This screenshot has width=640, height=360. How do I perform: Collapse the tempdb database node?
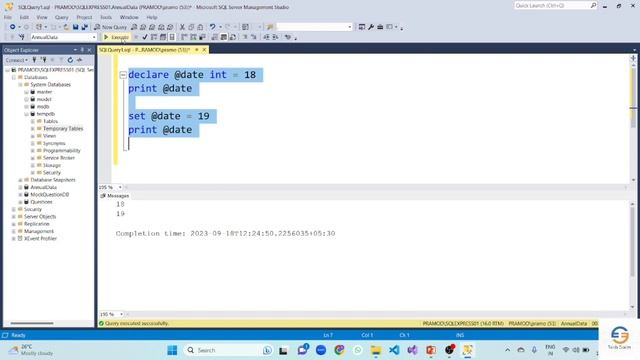point(27,114)
